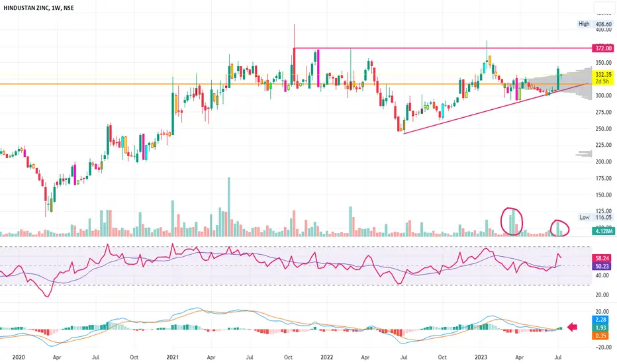Click the red 372.00 price label
The height and width of the screenshot is (364, 617).
point(603,48)
